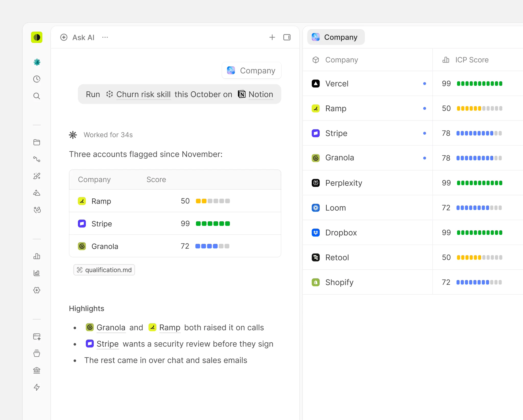
Task: Select the Company tab in right panel
Action: pyautogui.click(x=336, y=37)
